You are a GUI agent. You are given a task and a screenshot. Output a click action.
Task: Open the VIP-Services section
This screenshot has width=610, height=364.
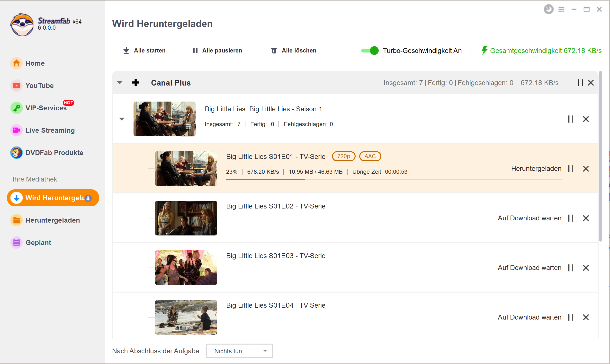pos(46,108)
